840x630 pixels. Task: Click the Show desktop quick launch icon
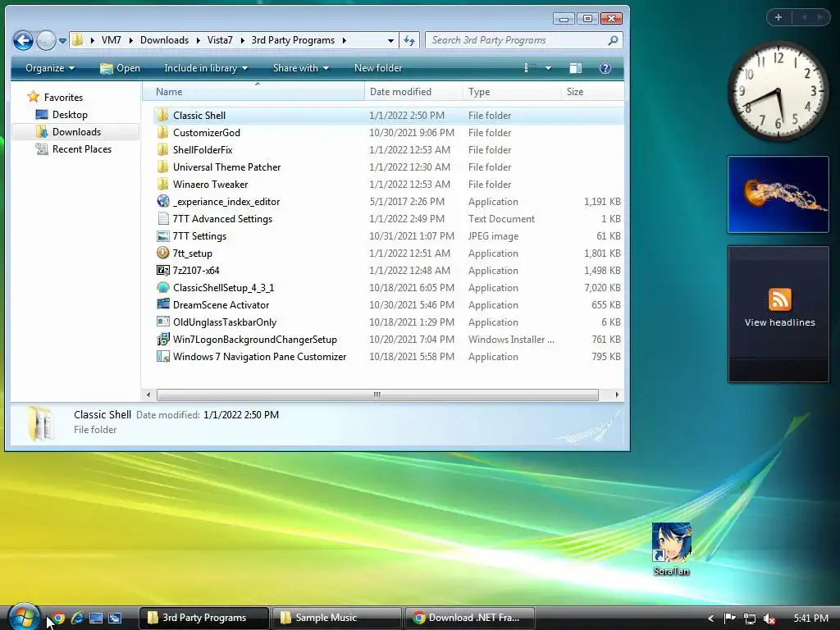pyautogui.click(x=96, y=619)
